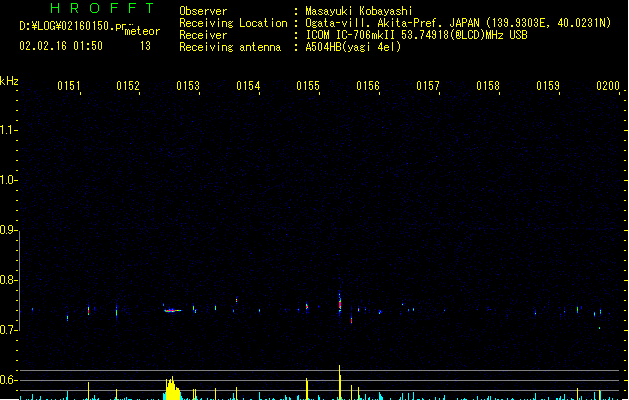Click the 0.8 kHz frequency label
The height and width of the screenshot is (400, 629).
click(8, 280)
